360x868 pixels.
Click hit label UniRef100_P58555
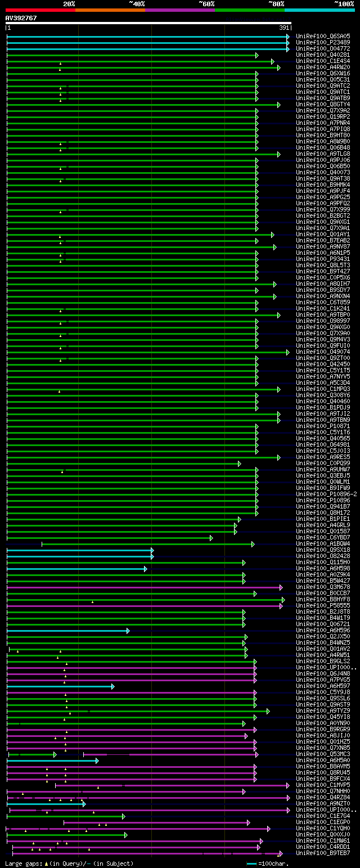(x=323, y=605)
